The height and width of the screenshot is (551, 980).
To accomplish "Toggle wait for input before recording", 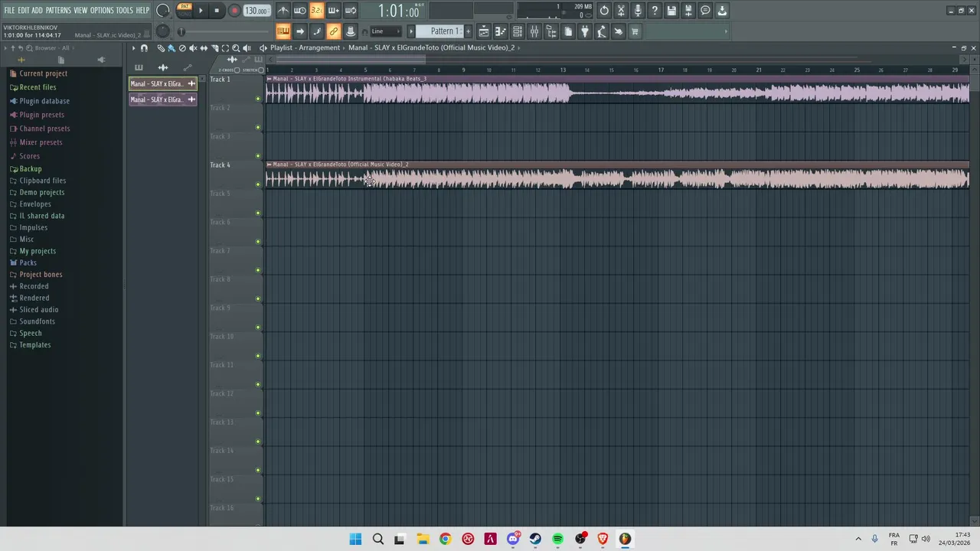I will pyautogui.click(x=300, y=11).
